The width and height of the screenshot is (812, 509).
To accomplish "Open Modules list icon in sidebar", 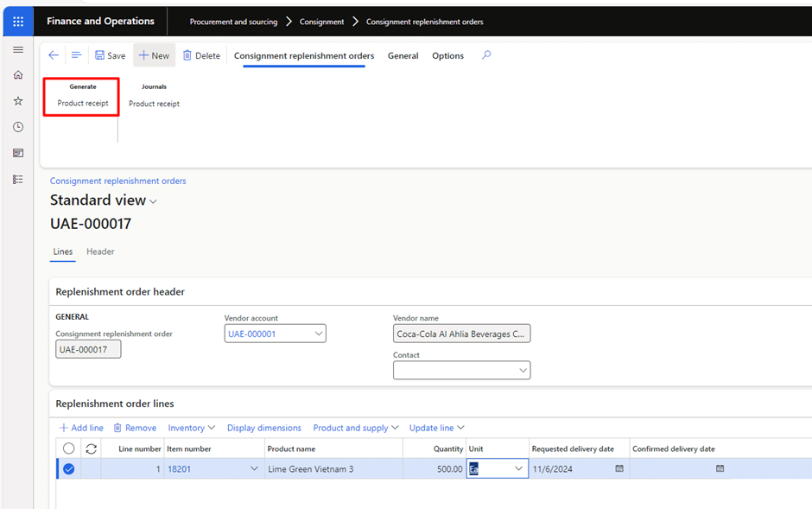I will [x=18, y=179].
